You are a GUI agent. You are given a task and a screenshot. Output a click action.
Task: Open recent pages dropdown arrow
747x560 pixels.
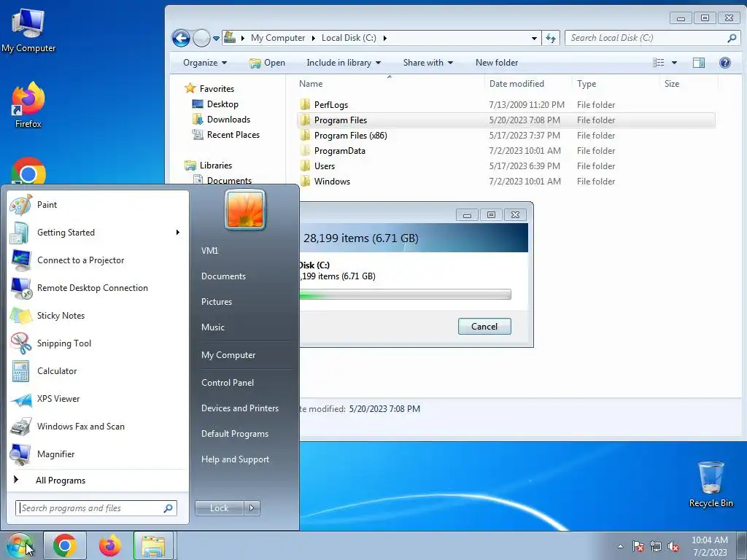216,38
